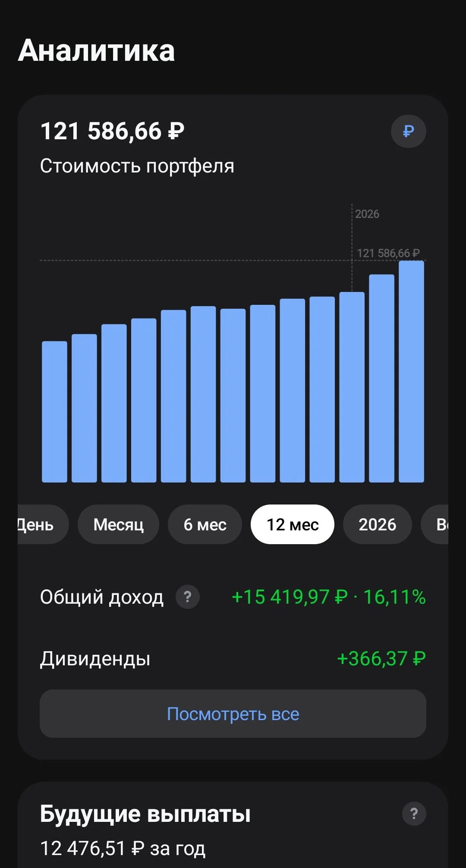
Task: Tap the 12 476,51 ₽ за год text
Action: click(x=123, y=848)
